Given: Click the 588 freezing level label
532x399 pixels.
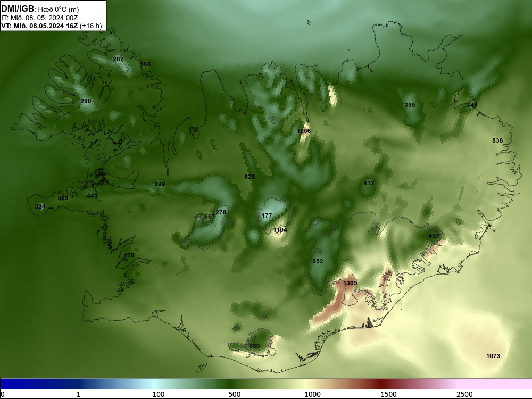Looking at the screenshot, I should [145, 64].
